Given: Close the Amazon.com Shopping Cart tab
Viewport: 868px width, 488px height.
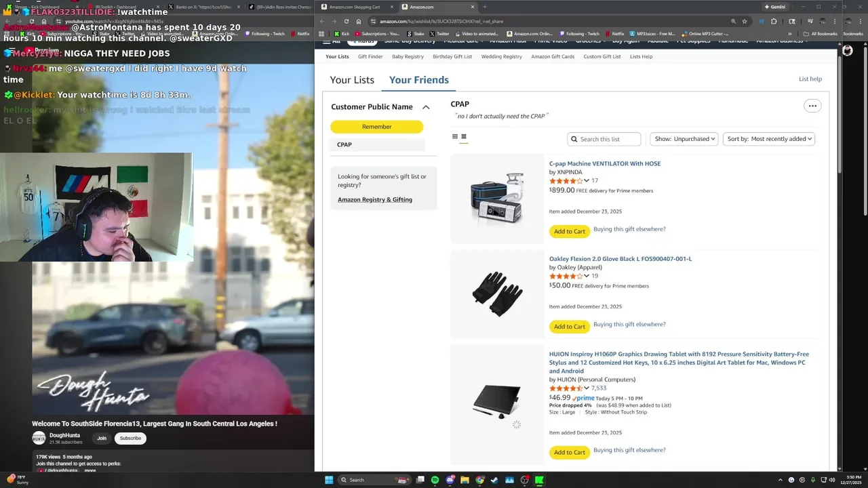Looking at the screenshot, I should [x=392, y=7].
